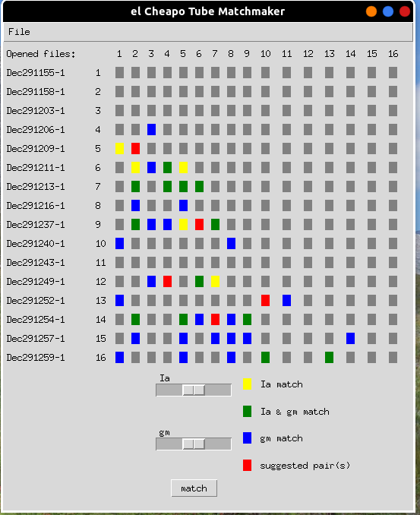The image size is (420, 515).
Task: Click the red cell at row 13, column 10
Action: pos(265,301)
